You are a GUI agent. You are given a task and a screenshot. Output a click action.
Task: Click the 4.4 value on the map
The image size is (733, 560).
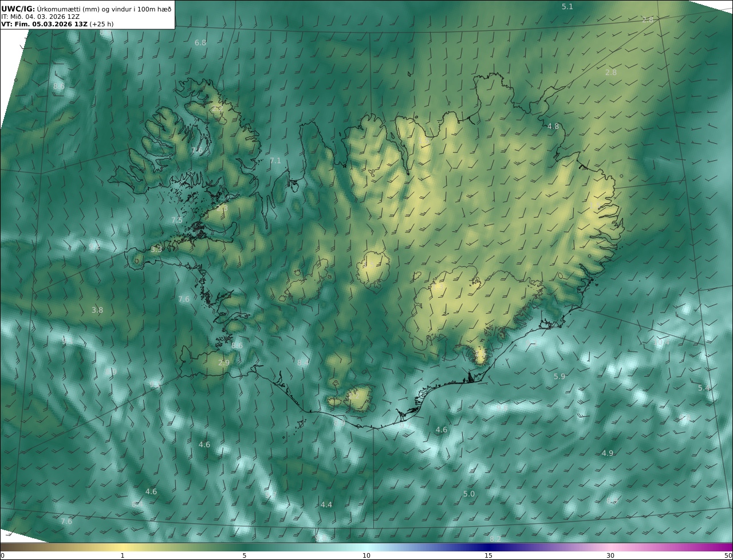[x=326, y=505]
